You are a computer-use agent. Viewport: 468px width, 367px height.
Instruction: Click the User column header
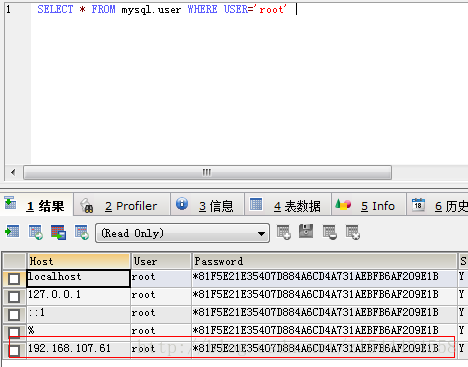(161, 261)
